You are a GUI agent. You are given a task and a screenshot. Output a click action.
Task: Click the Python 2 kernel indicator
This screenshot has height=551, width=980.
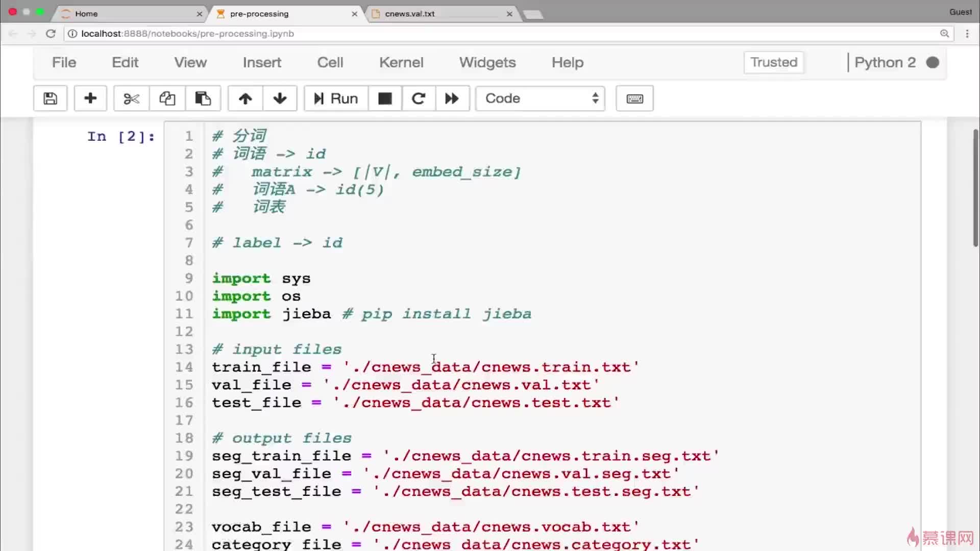click(896, 62)
